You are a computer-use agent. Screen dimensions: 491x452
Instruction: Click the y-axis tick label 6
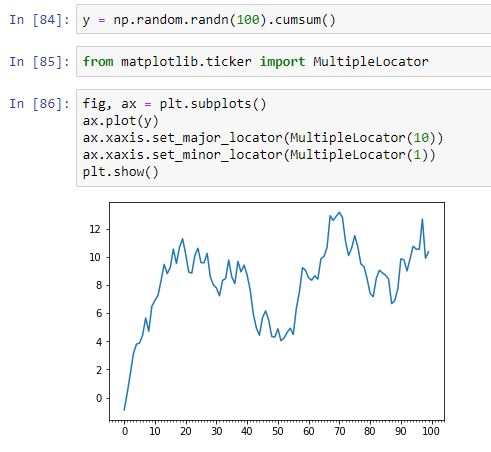[98, 314]
